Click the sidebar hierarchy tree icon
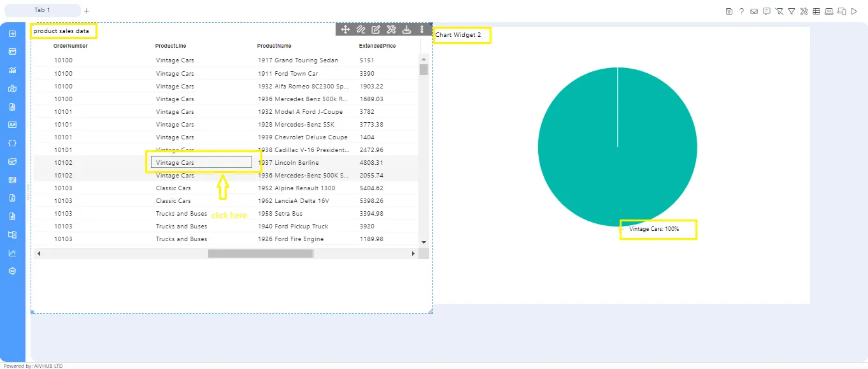The image size is (868, 369). tap(12, 235)
